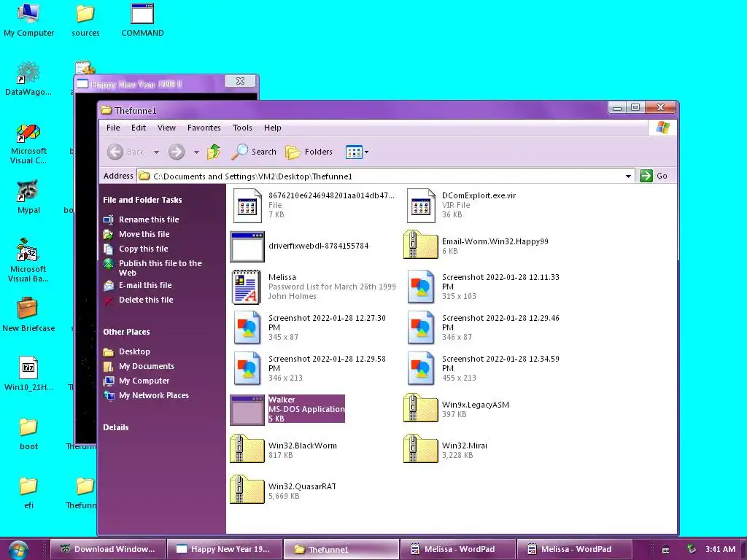Click the Up folder toolbar icon
Viewport: 747px width, 560px height.
(x=214, y=152)
